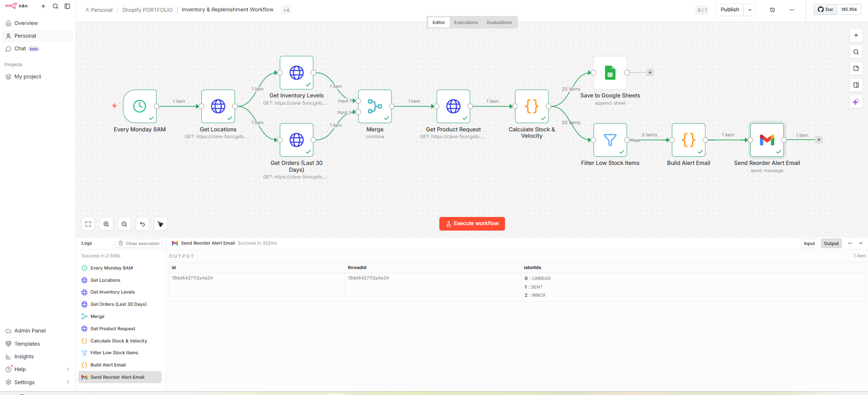This screenshot has width=868, height=395.
Task: Click the Publish button
Action: [730, 10]
